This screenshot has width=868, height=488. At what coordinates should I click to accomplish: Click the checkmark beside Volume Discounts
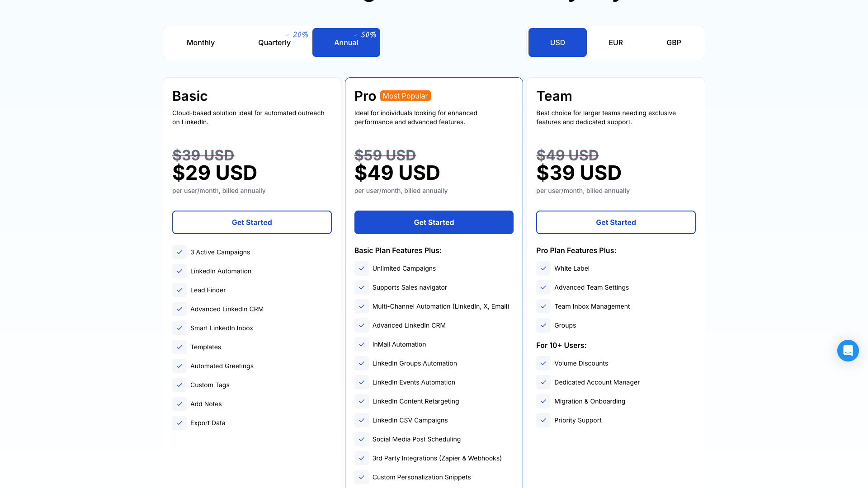[x=543, y=363]
